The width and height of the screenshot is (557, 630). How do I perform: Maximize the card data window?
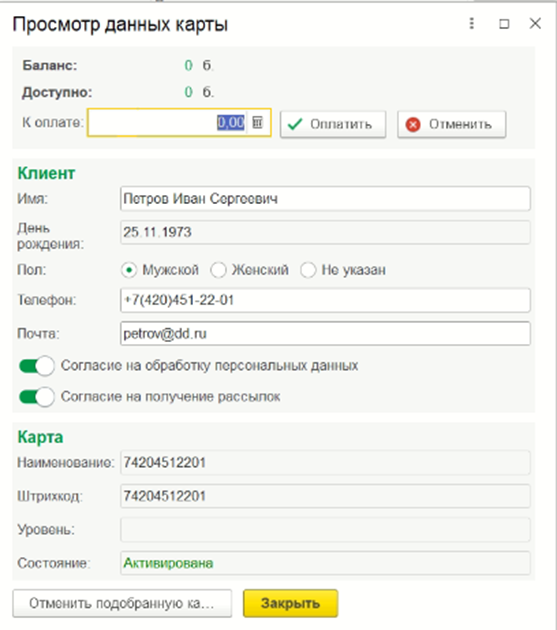pos(504,24)
